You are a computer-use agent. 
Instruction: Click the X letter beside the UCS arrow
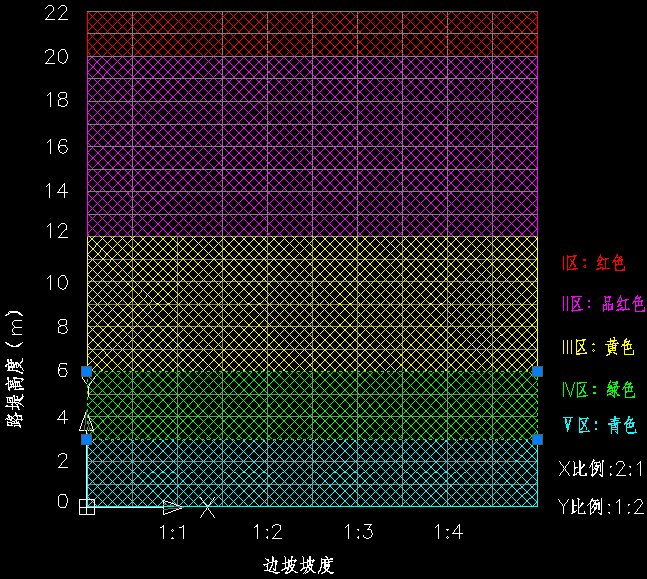pos(207,508)
